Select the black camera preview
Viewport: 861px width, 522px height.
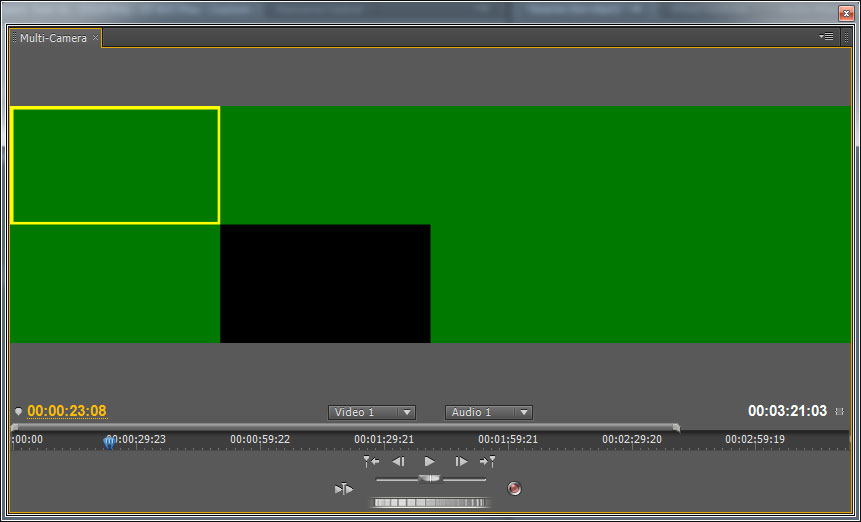point(325,283)
